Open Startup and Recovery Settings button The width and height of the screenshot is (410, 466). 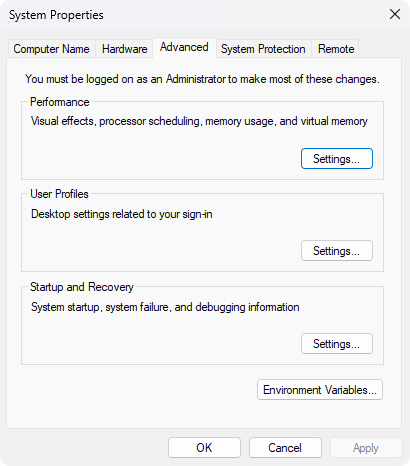[337, 344]
